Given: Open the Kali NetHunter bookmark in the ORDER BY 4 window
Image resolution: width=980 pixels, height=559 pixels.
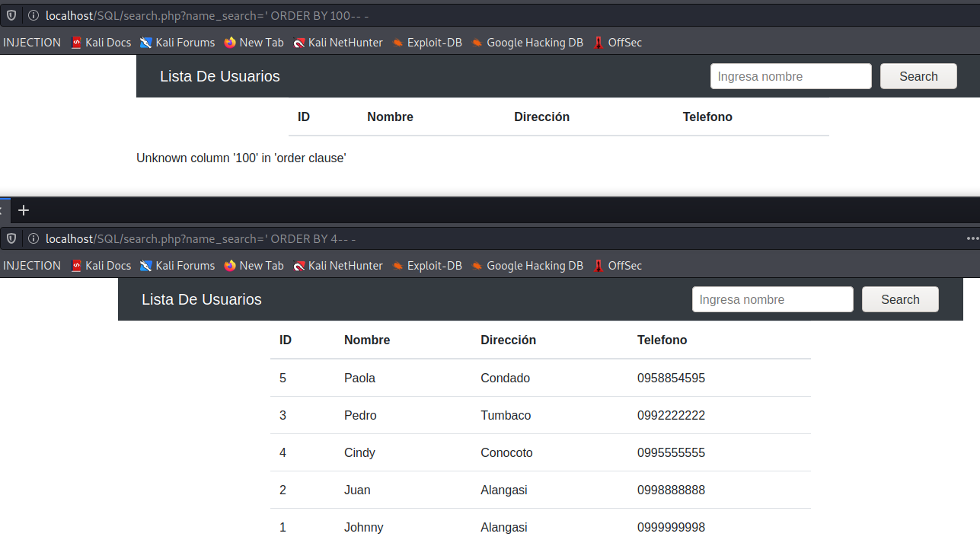Looking at the screenshot, I should click(x=338, y=266).
